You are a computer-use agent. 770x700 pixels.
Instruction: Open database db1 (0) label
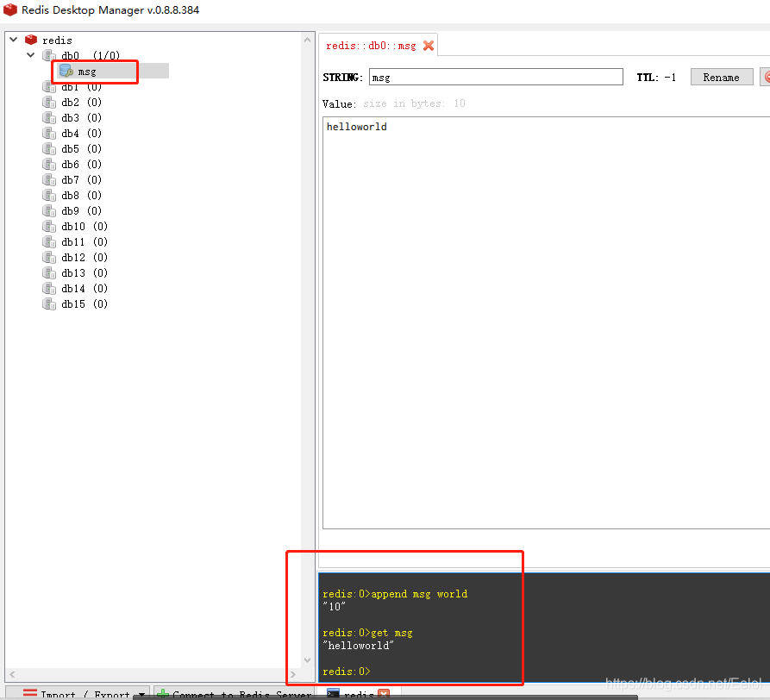(x=82, y=87)
